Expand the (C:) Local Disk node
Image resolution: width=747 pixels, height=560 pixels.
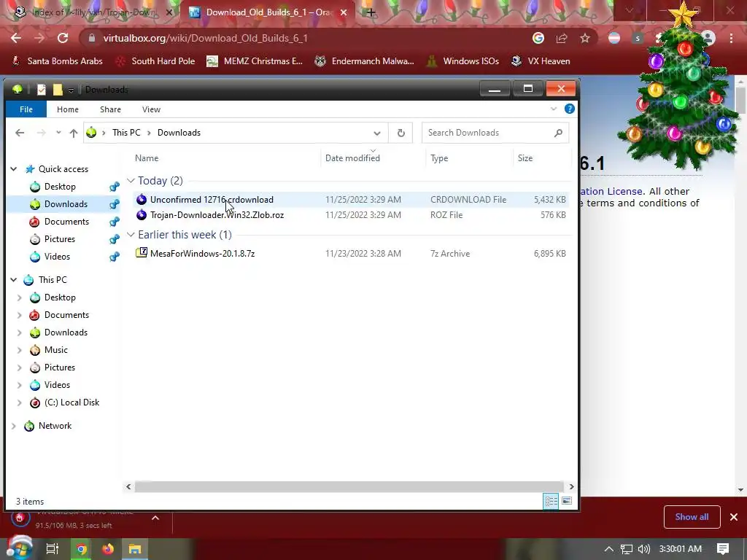pyautogui.click(x=20, y=402)
